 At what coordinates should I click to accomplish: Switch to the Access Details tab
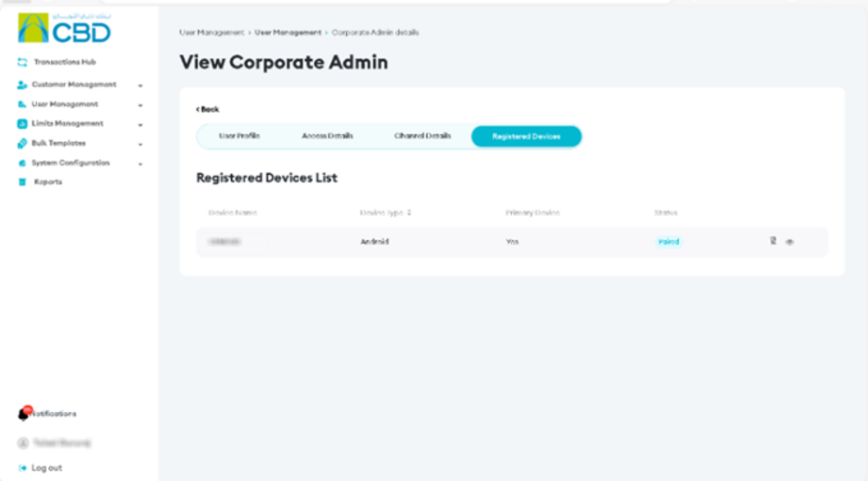[x=328, y=136]
